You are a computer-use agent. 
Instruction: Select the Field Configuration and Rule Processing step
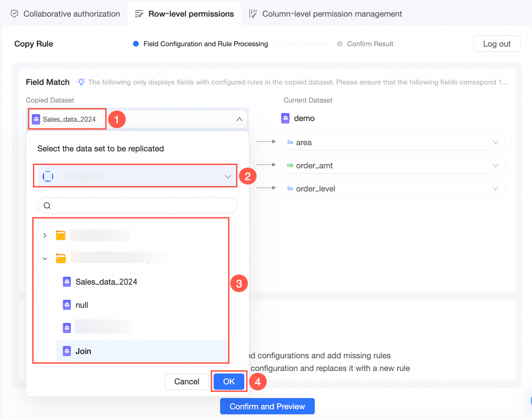[x=201, y=44]
